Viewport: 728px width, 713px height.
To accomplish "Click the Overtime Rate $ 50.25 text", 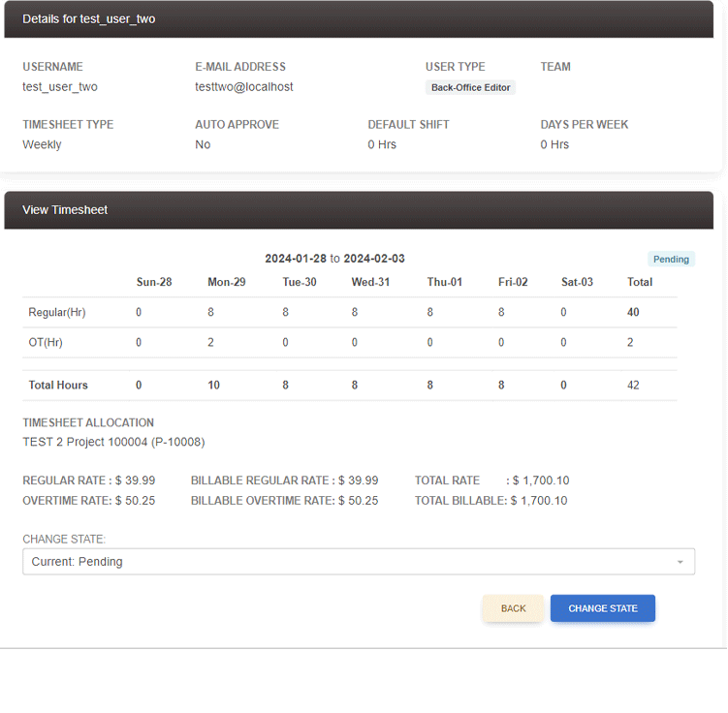I will pos(88,501).
